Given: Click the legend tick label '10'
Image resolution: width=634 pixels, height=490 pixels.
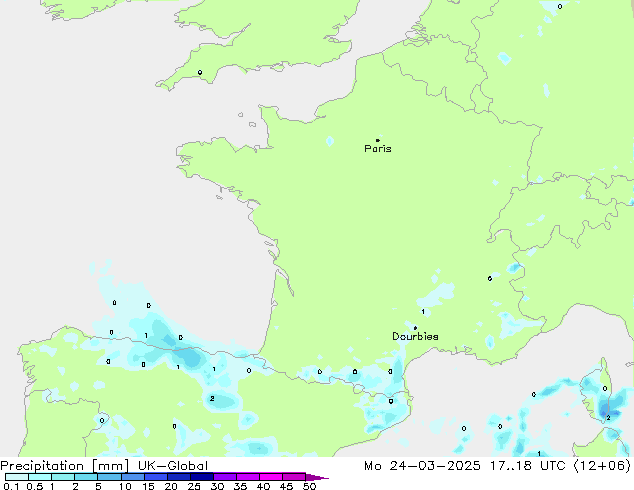Looking at the screenshot, I should tap(125, 486).
